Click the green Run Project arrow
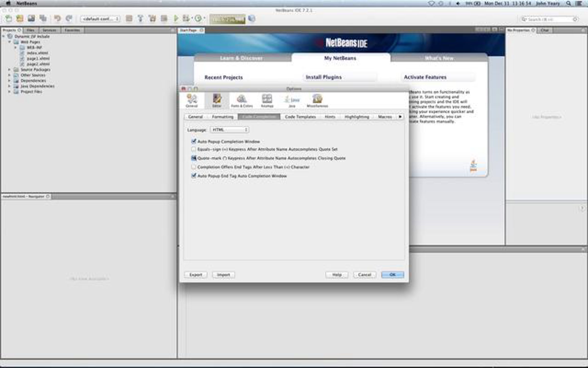588x368 pixels. pyautogui.click(x=176, y=18)
